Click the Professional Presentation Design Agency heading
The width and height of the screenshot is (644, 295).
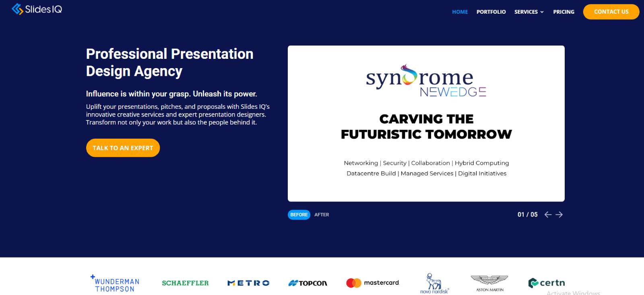169,62
